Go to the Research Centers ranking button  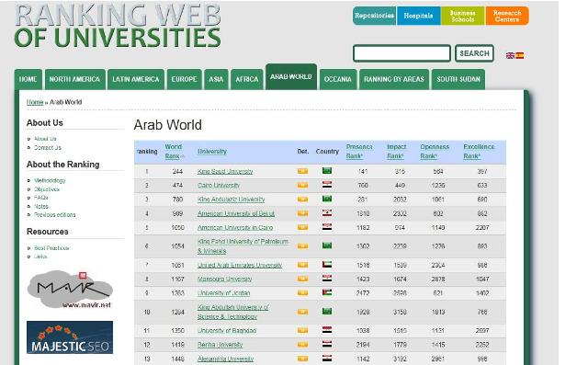[x=507, y=16]
